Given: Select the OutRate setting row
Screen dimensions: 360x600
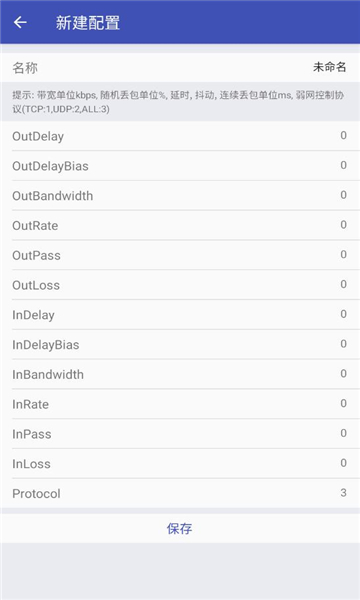Looking at the screenshot, I should (180, 225).
